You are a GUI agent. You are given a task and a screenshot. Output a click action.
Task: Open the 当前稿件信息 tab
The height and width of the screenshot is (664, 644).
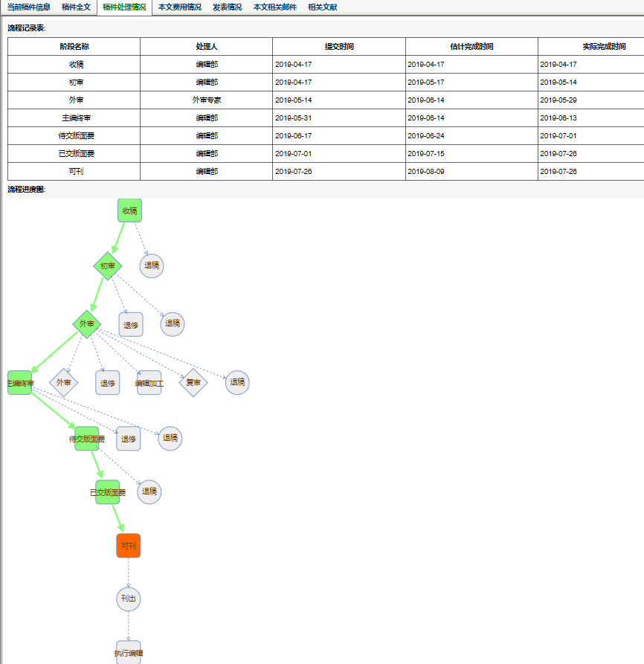tap(29, 7)
